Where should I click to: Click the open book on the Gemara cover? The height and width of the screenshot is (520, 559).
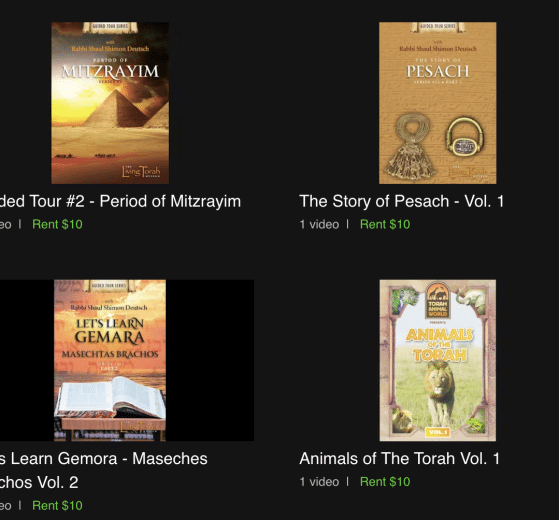tap(110, 398)
